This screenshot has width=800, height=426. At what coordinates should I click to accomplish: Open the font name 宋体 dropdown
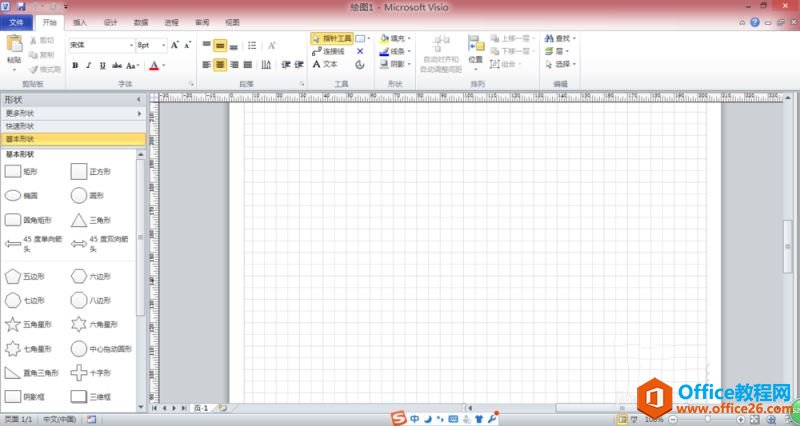pos(131,45)
